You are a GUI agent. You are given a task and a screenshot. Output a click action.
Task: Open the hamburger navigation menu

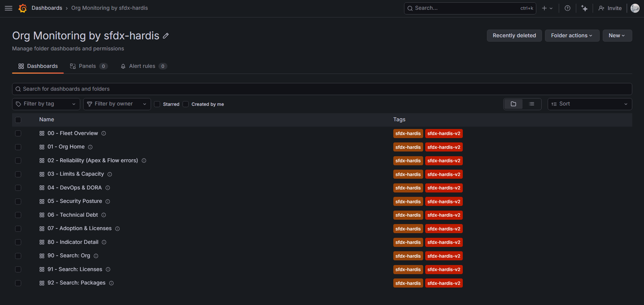tap(9, 8)
